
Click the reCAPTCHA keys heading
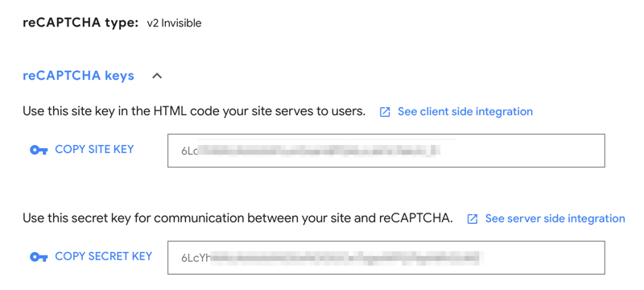(78, 76)
